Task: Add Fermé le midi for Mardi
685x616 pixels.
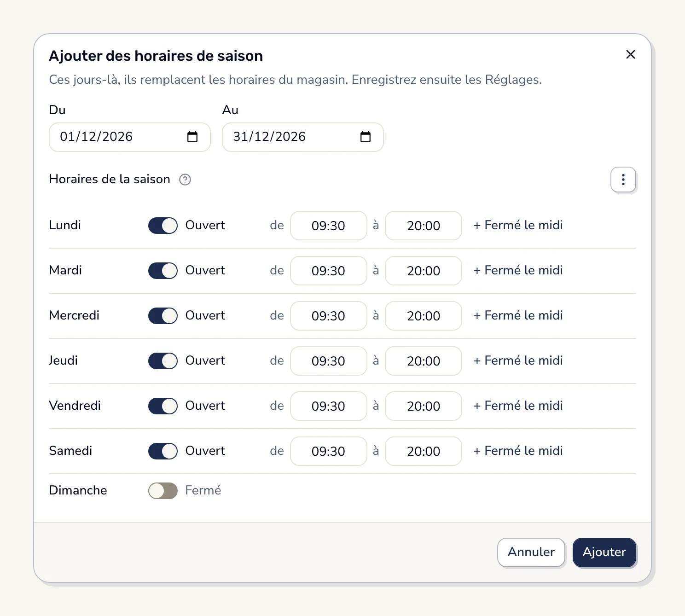Action: pyautogui.click(x=518, y=270)
